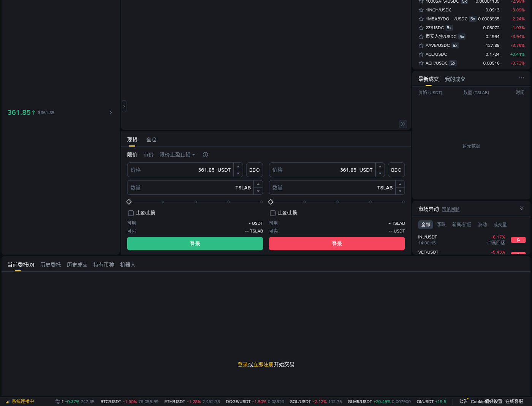Image resolution: width=532 pixels, height=406 pixels.
Task: Decrease the sell-side 数量 with down arrow
Action: 400,191
